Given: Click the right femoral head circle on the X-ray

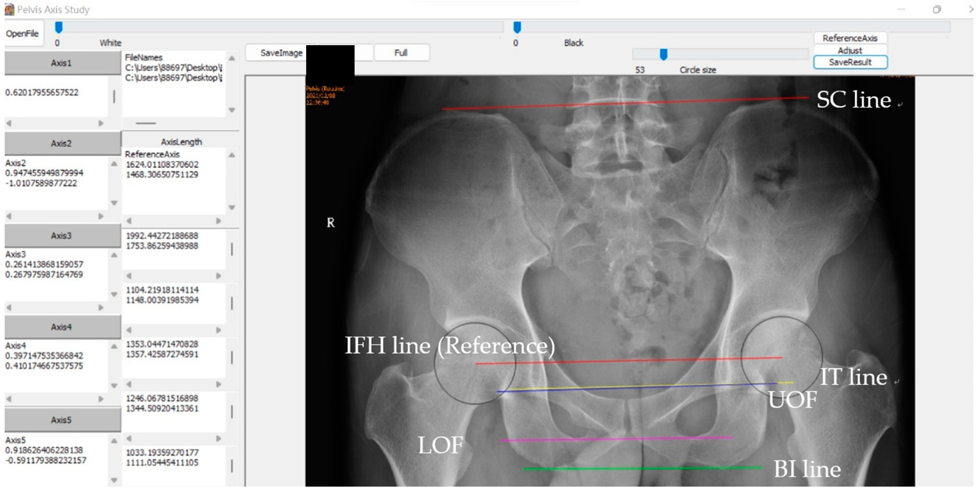Looking at the screenshot, I should pyautogui.click(x=475, y=363).
